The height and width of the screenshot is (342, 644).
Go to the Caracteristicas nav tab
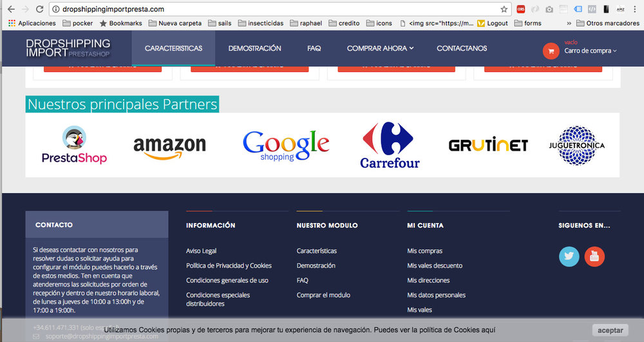(x=173, y=48)
